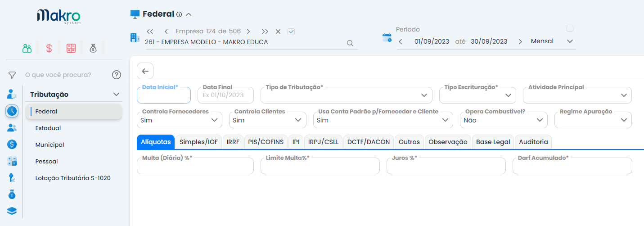Switch to the Simples/IOF tab

198,142
